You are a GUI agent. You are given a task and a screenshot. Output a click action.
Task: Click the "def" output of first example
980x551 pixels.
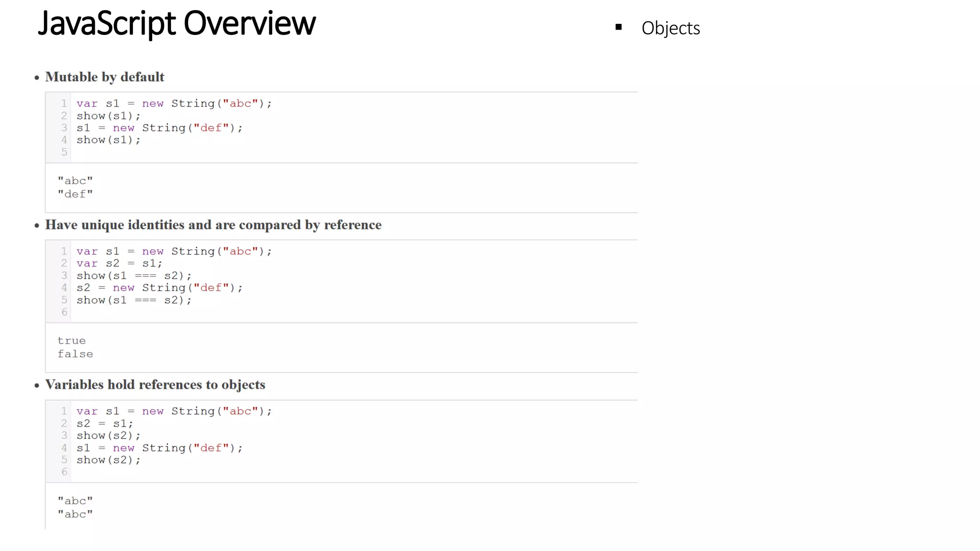(x=75, y=194)
